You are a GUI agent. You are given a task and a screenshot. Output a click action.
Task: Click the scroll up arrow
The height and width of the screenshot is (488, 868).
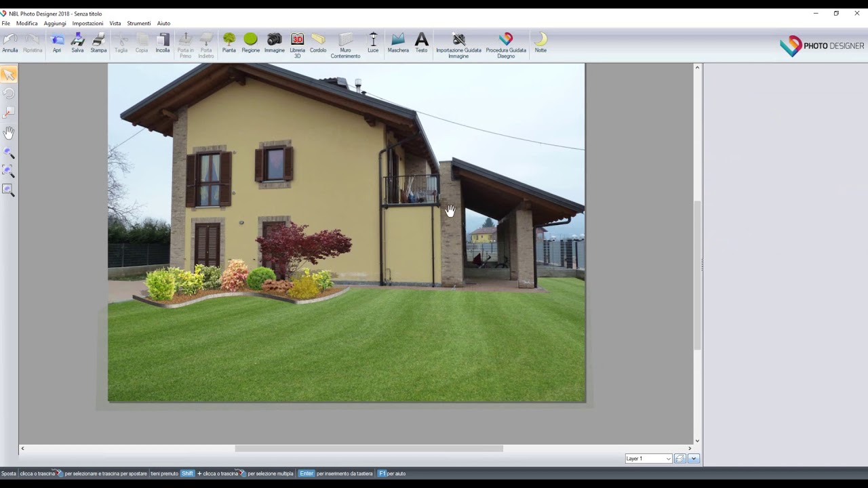click(x=697, y=68)
